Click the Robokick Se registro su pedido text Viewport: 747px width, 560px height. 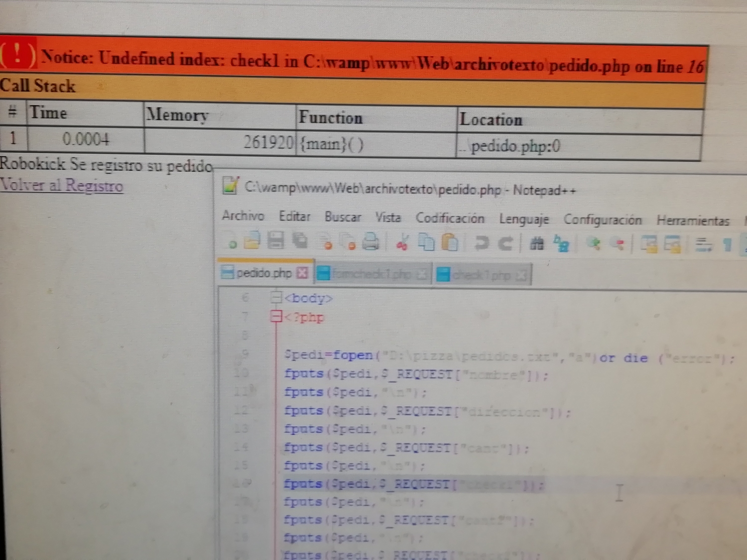(x=107, y=164)
